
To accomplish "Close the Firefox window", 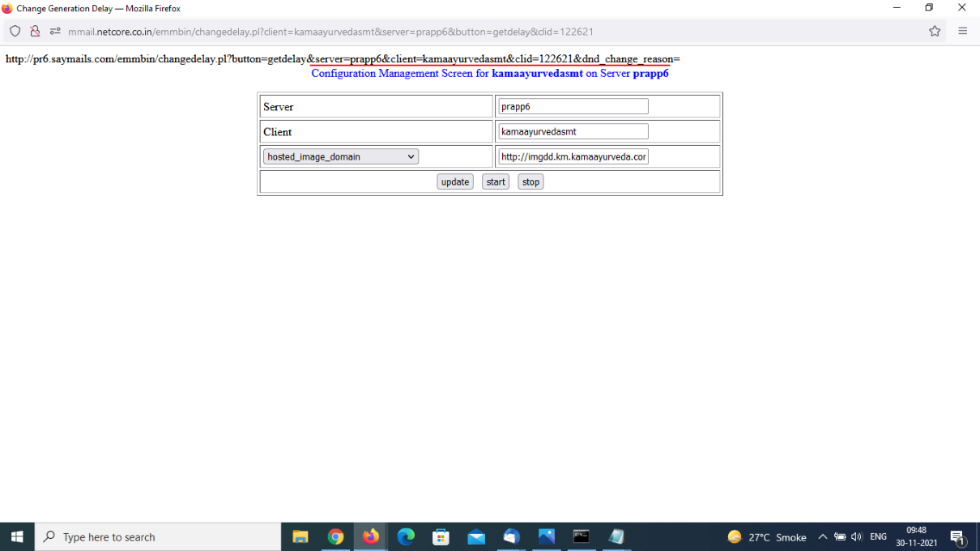I will pyautogui.click(x=962, y=8).
